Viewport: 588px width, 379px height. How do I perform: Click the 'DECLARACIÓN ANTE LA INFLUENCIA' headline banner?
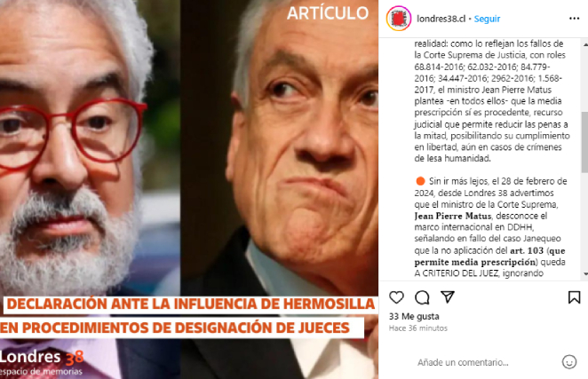(190, 304)
